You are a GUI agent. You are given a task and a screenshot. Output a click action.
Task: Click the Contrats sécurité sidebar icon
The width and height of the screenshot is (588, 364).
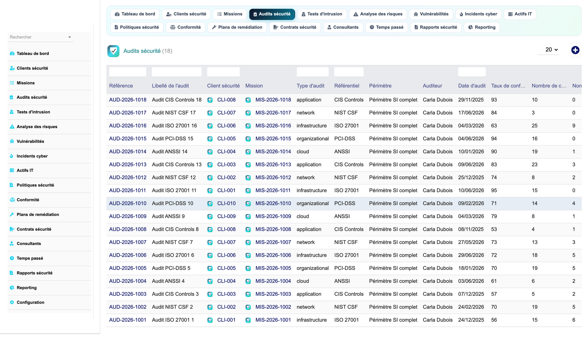[x=12, y=229]
